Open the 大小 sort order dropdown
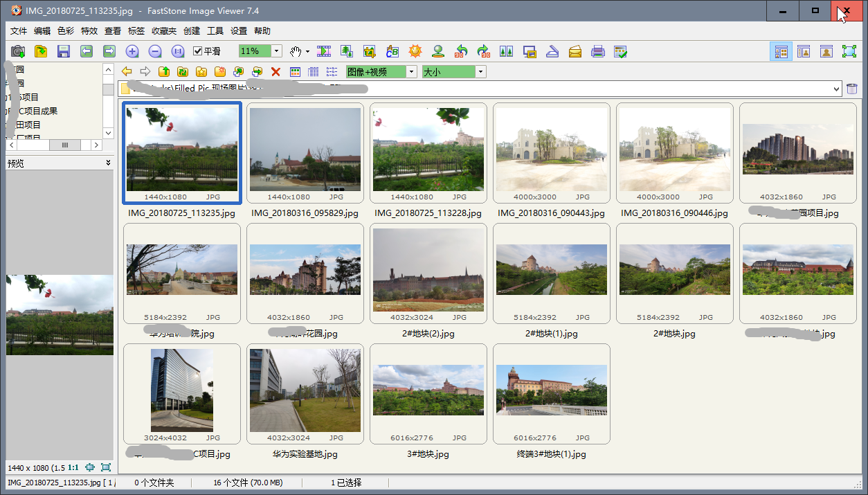Viewport: 868px width, 495px height. [x=480, y=71]
